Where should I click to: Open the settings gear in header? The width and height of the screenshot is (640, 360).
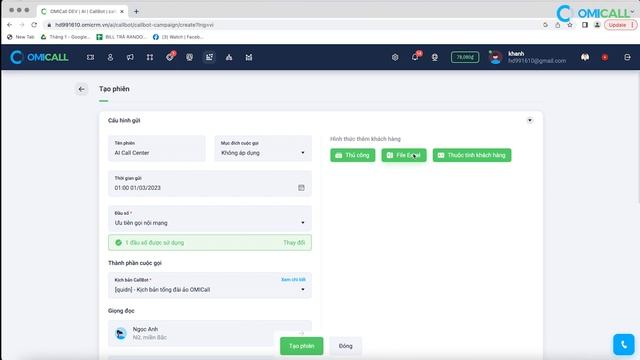click(x=395, y=58)
